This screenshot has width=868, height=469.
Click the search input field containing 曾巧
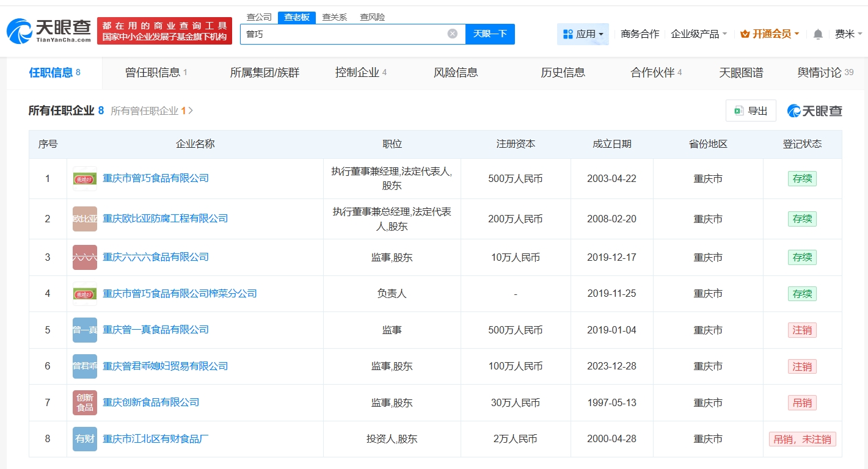pos(342,34)
